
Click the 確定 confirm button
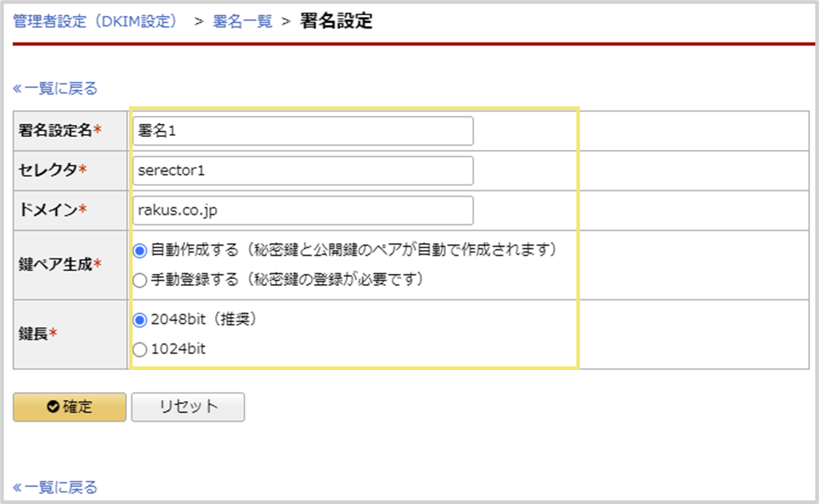(68, 407)
